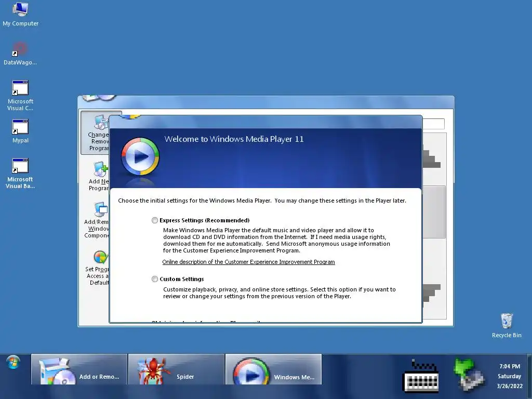Click the date 3/26/2022 in tray

click(x=510, y=386)
